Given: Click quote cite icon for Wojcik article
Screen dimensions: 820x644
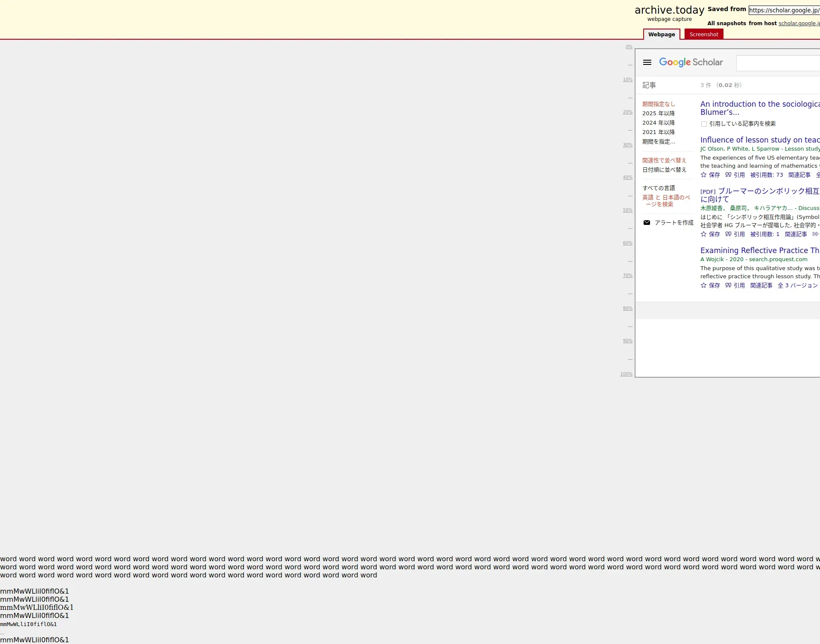Looking at the screenshot, I should (x=728, y=286).
